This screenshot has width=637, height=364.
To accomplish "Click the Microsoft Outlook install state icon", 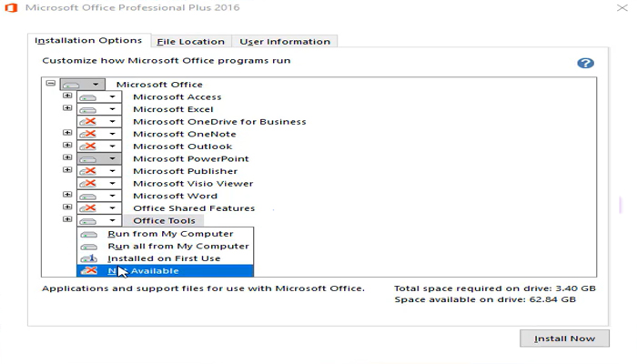I will click(89, 147).
